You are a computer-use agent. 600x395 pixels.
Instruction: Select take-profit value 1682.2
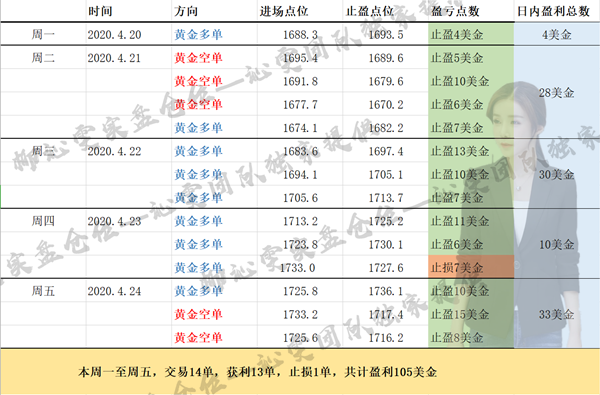[x=386, y=128]
